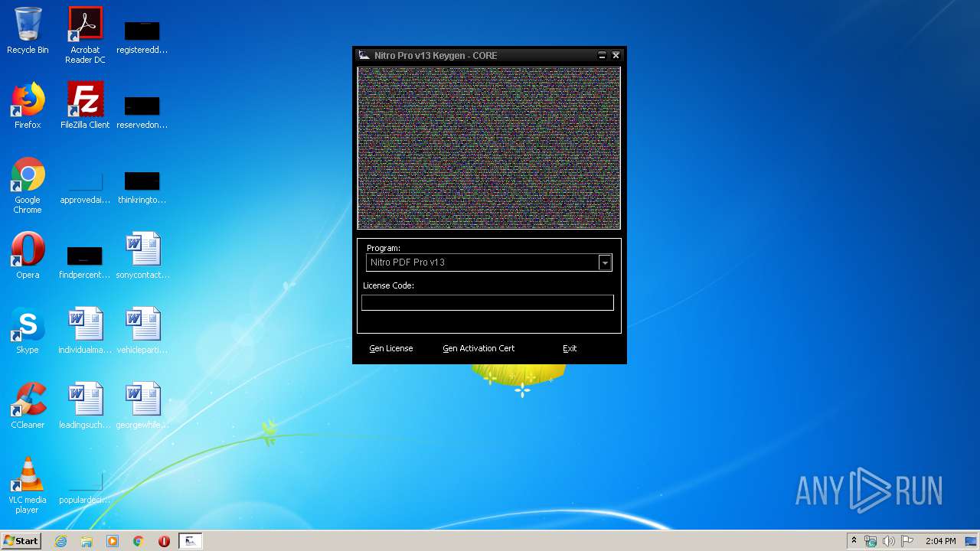This screenshot has width=980, height=551.
Task: Select the reservedon... desktop file
Action: pyautogui.click(x=142, y=112)
